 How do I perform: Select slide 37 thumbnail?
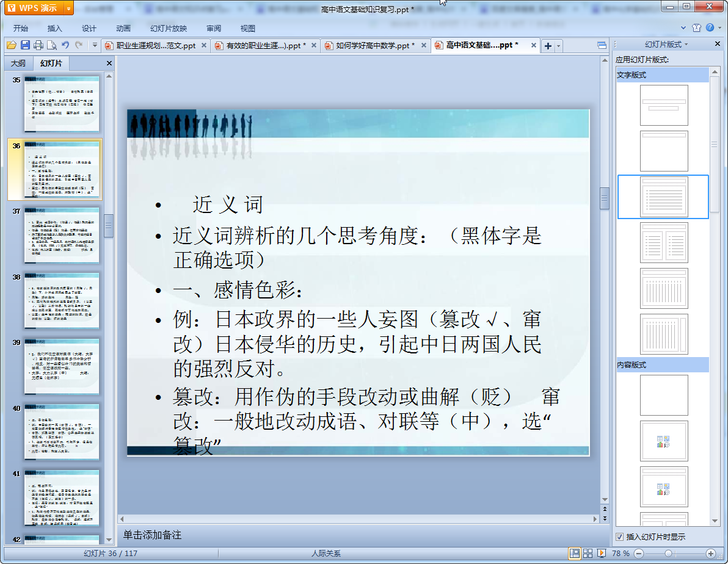(62, 236)
